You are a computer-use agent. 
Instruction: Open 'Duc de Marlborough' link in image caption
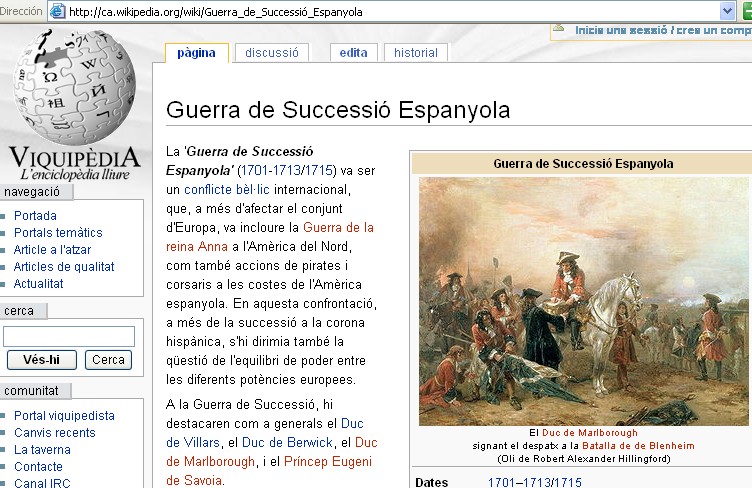pos(589,433)
